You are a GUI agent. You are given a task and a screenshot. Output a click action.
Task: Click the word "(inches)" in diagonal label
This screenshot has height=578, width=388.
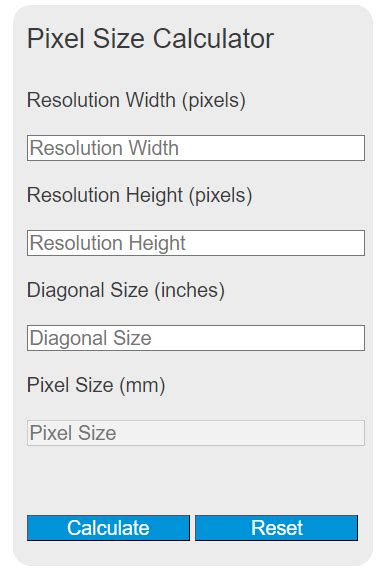click(x=189, y=290)
